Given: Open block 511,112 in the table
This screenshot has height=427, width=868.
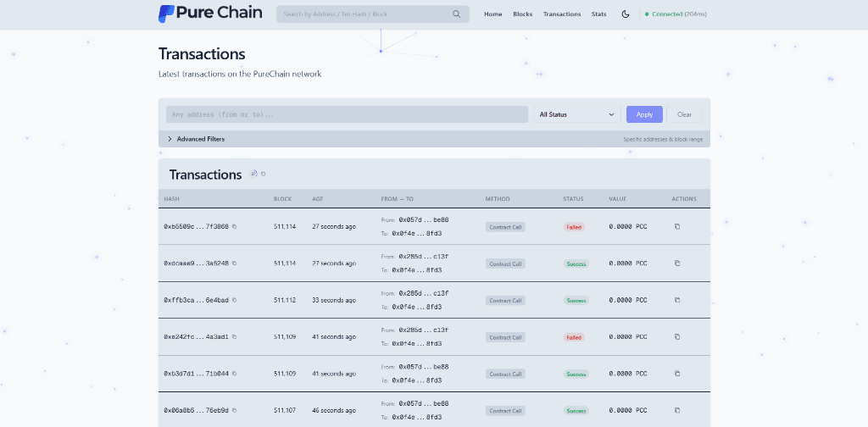Looking at the screenshot, I should click(x=285, y=300).
